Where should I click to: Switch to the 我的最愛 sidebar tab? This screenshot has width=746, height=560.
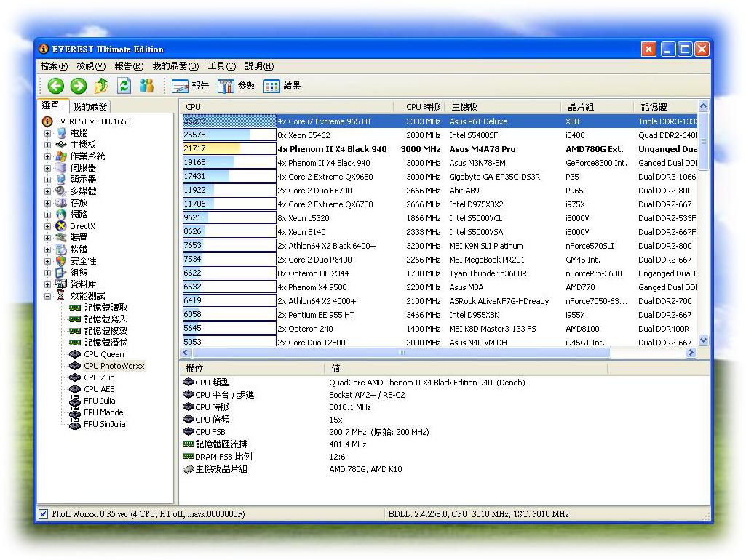[90, 107]
